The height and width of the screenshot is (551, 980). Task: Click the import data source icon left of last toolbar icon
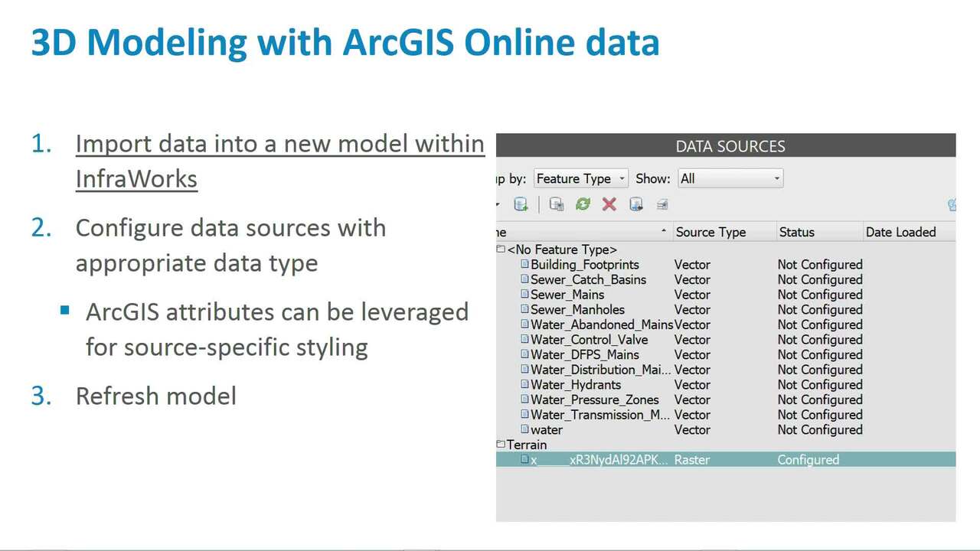(x=635, y=204)
